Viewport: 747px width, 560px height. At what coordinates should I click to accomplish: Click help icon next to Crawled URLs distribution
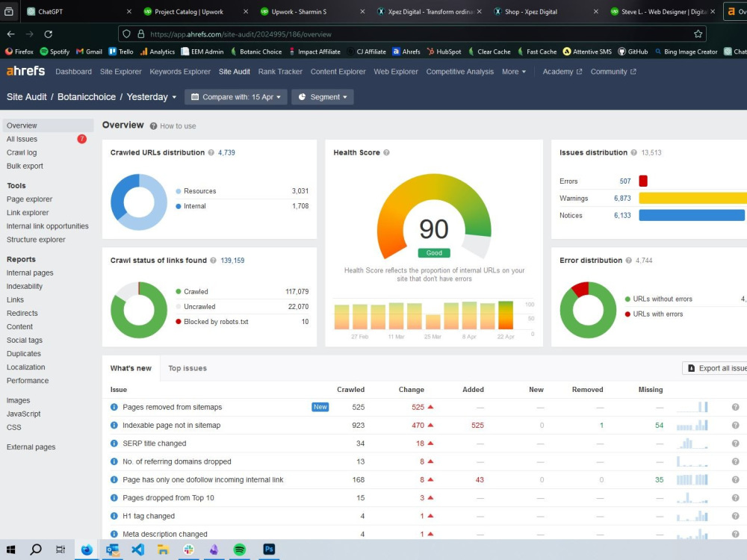pyautogui.click(x=211, y=152)
